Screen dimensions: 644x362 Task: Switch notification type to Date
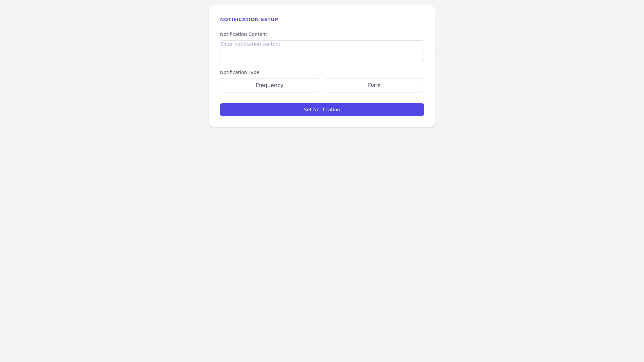tap(374, 85)
